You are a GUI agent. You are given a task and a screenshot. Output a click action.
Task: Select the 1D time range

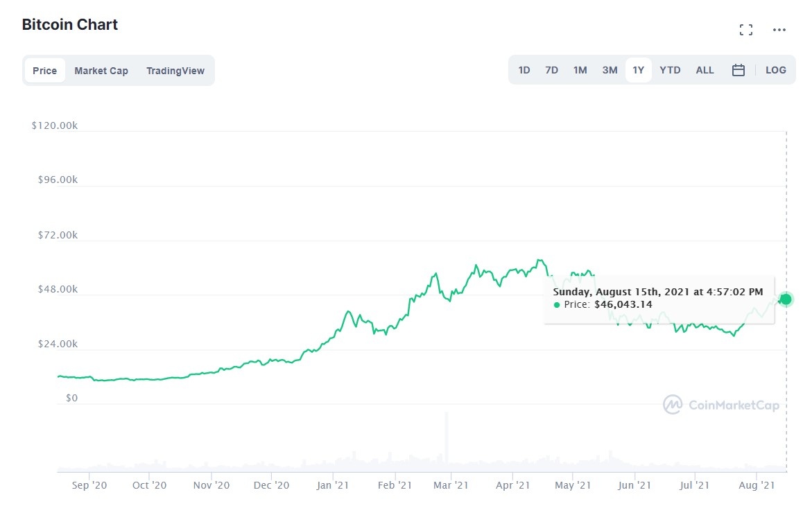524,69
